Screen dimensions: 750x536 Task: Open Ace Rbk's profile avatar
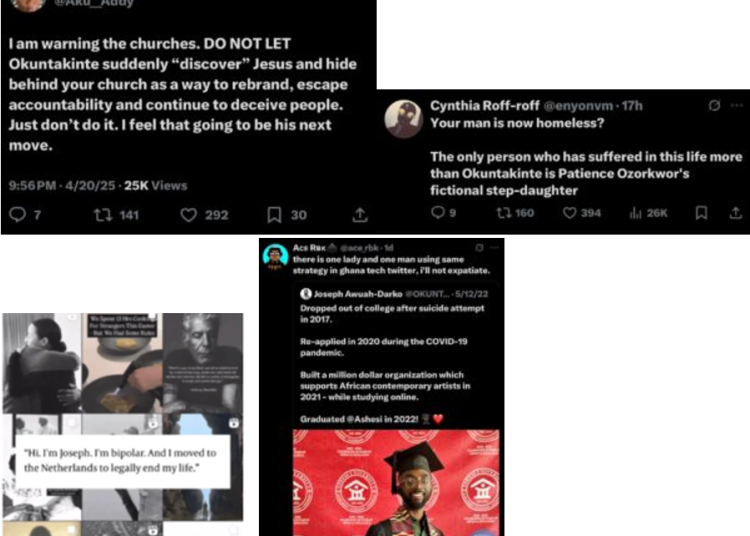[275, 256]
